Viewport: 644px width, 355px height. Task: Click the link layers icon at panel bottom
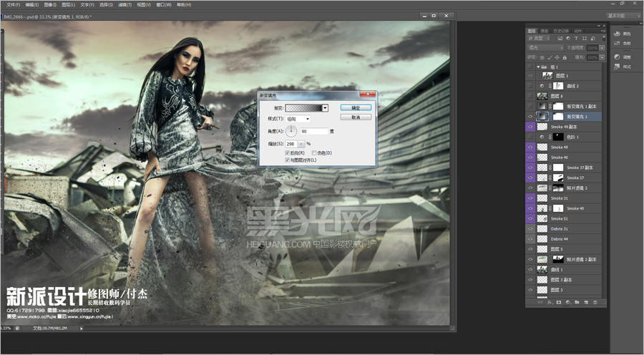540,303
